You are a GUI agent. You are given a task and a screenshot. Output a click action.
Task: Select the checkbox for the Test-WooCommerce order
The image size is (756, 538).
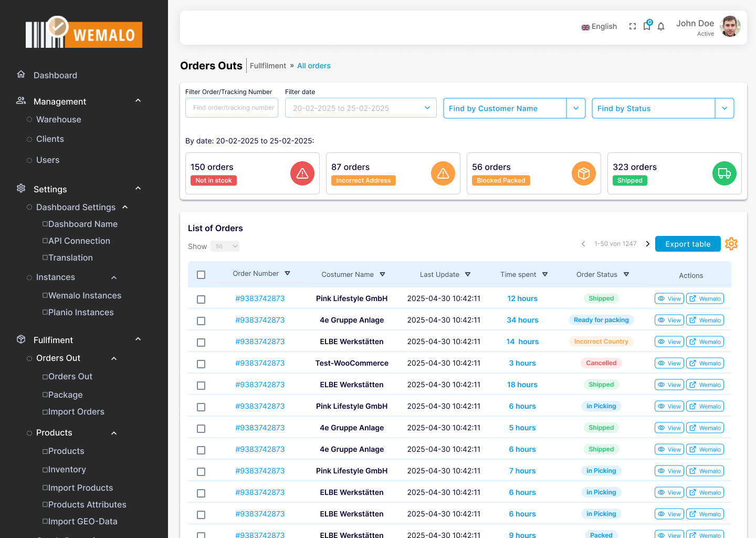(x=201, y=364)
